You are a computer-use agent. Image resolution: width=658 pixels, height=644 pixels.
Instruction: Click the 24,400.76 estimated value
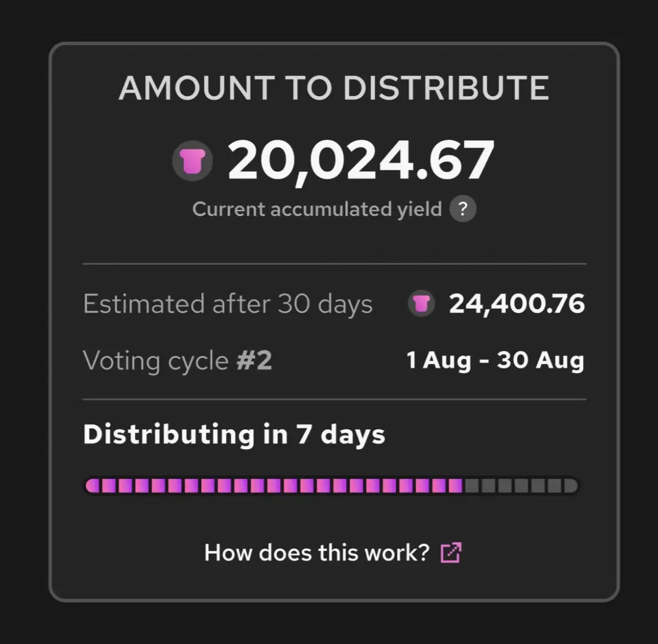click(517, 304)
